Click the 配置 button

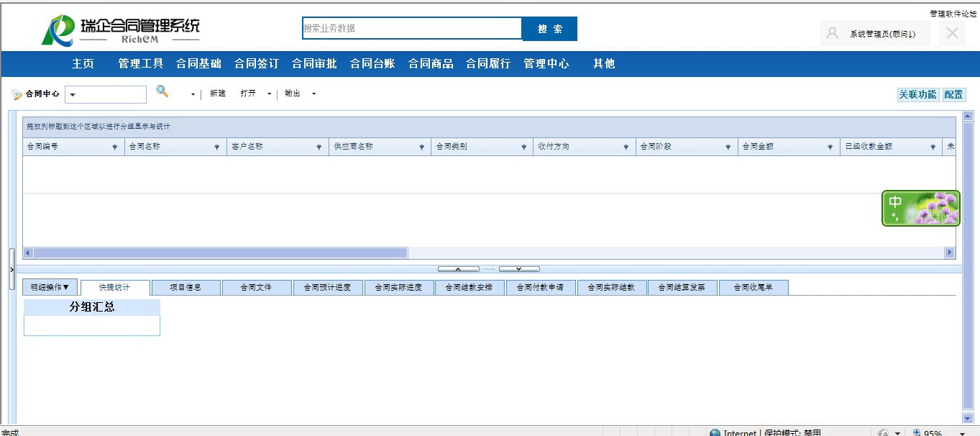coord(954,94)
